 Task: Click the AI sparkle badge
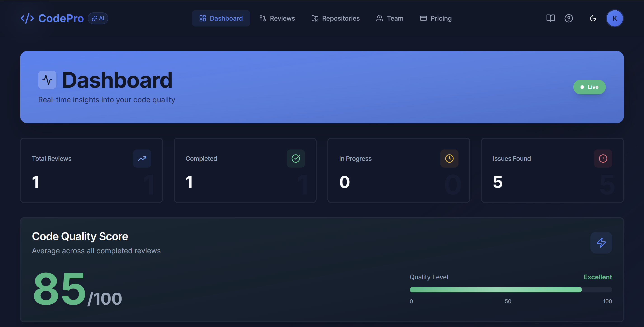tap(98, 18)
